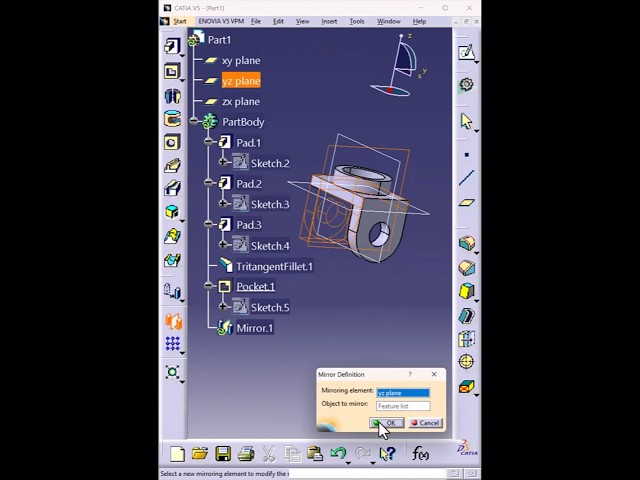The width and height of the screenshot is (640, 480).
Task: Select the Hole tool in left toolbar
Action: (x=172, y=143)
